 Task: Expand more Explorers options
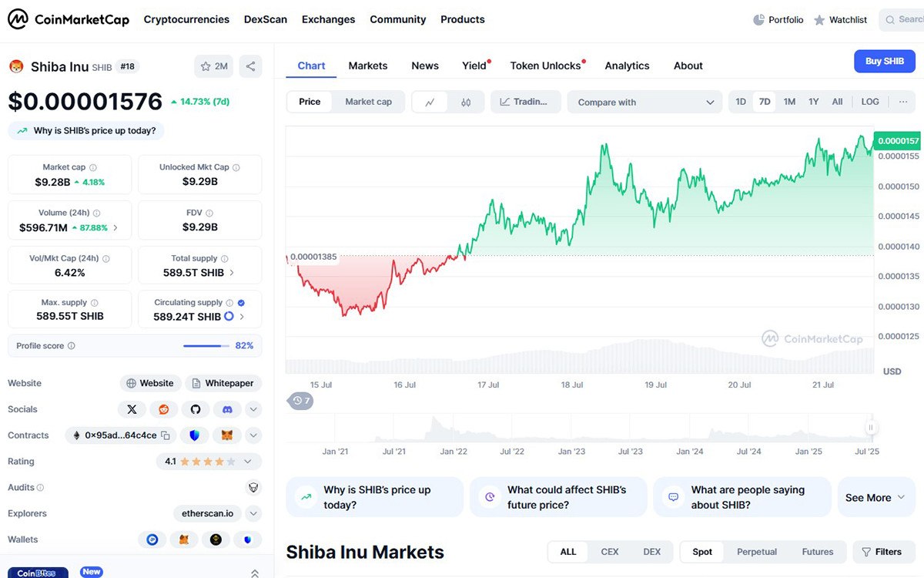[253, 513]
